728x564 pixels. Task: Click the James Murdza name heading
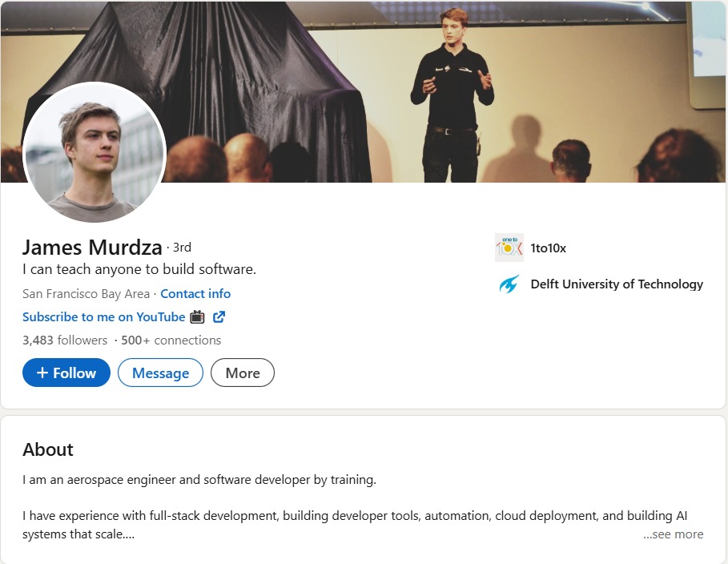tap(91, 247)
